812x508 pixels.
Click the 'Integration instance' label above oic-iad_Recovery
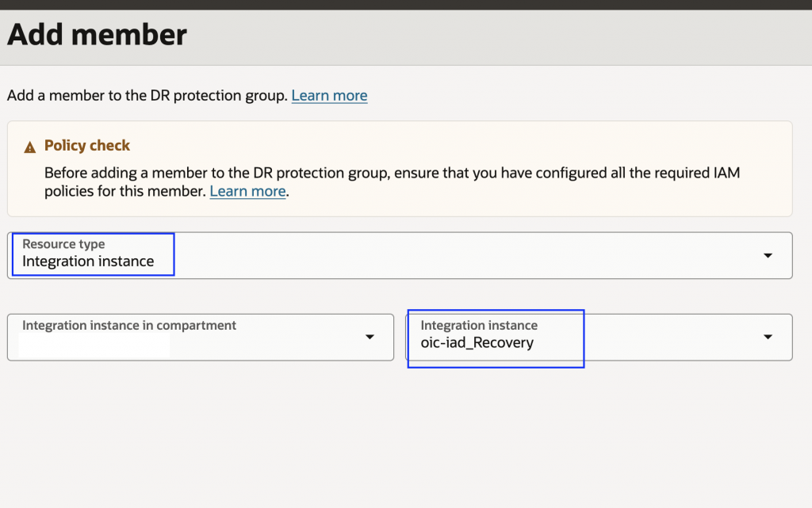479,325
